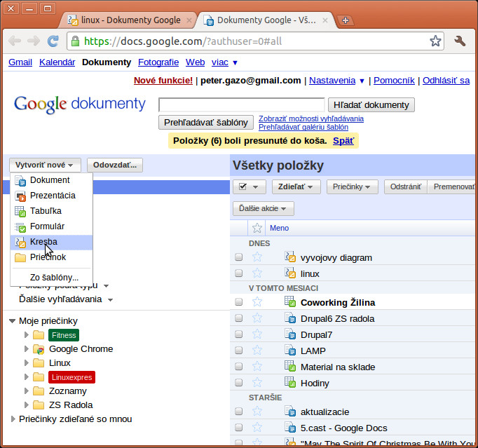Image resolution: width=478 pixels, height=448 pixels.
Task: Open the Vytvoriť nové dropdown
Action: pos(45,165)
